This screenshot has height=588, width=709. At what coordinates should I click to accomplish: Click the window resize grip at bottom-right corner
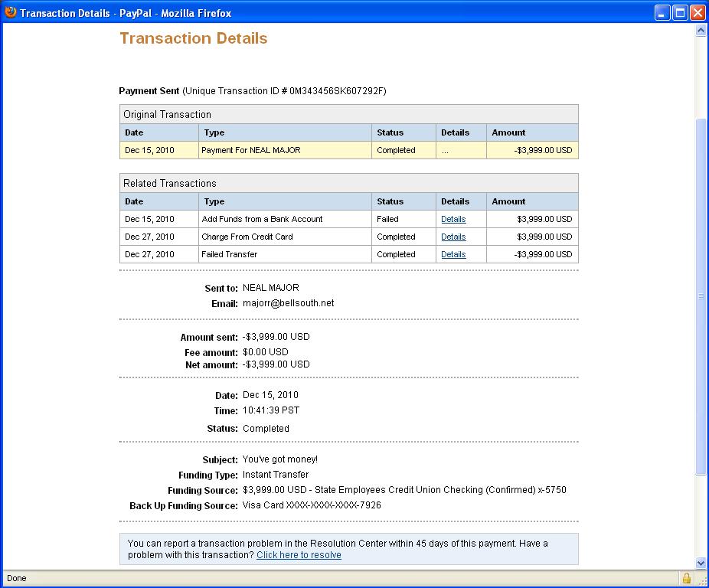click(702, 581)
